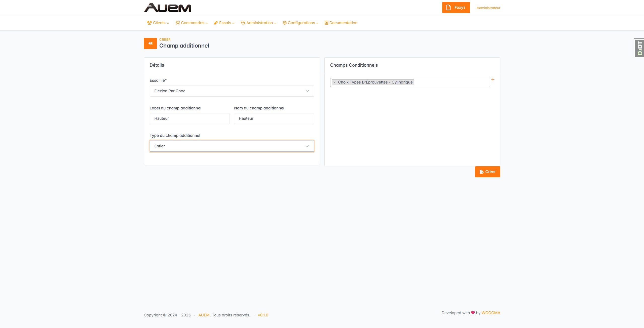Click the plus icon to add conditional field
The image size is (644, 328).
pyautogui.click(x=493, y=80)
